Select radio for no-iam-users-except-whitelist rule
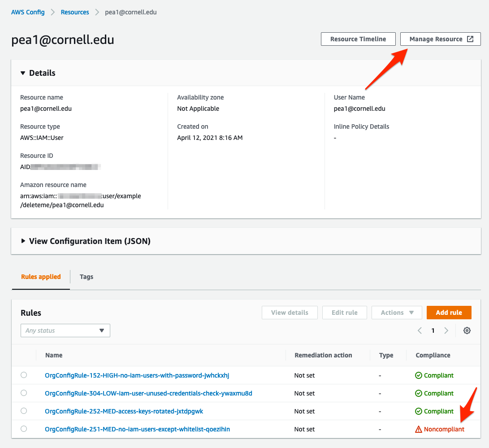Viewport: 489px width, 448px height. pos(24,429)
